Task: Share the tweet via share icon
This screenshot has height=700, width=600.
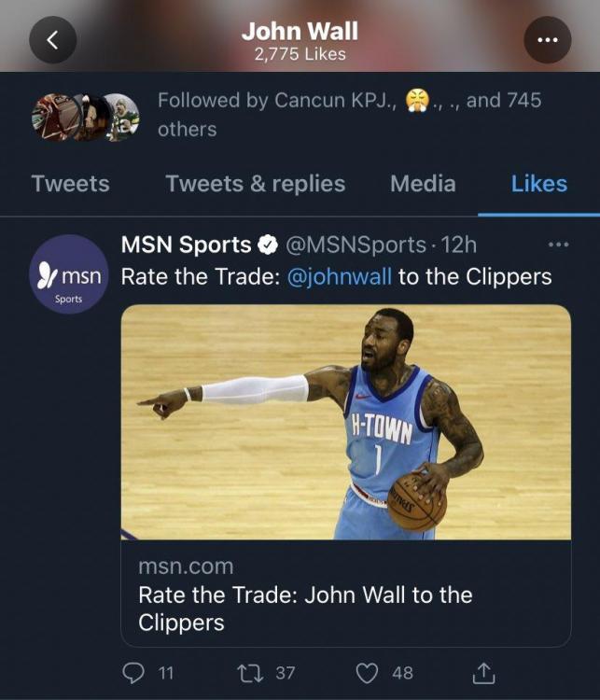Action: tap(485, 672)
